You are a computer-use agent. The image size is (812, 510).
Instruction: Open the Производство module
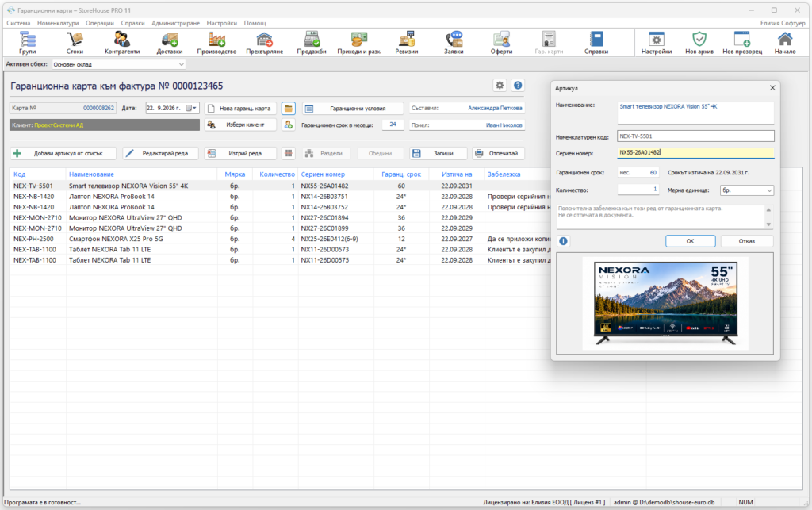[216, 43]
